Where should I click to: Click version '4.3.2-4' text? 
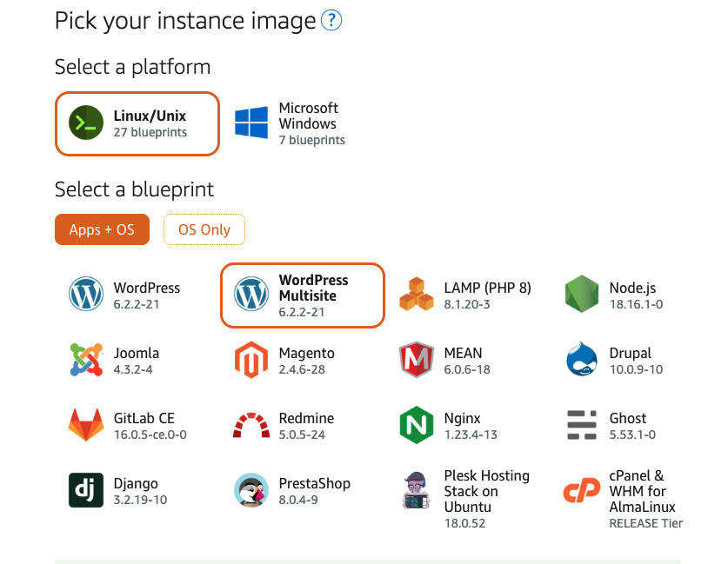pyautogui.click(x=133, y=369)
